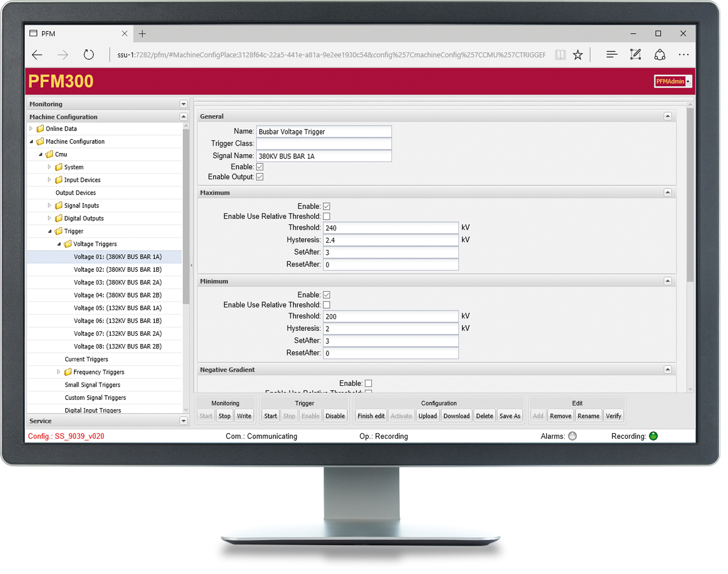Collapse the Maximum section panel
This screenshot has width=728, height=574.
point(667,193)
